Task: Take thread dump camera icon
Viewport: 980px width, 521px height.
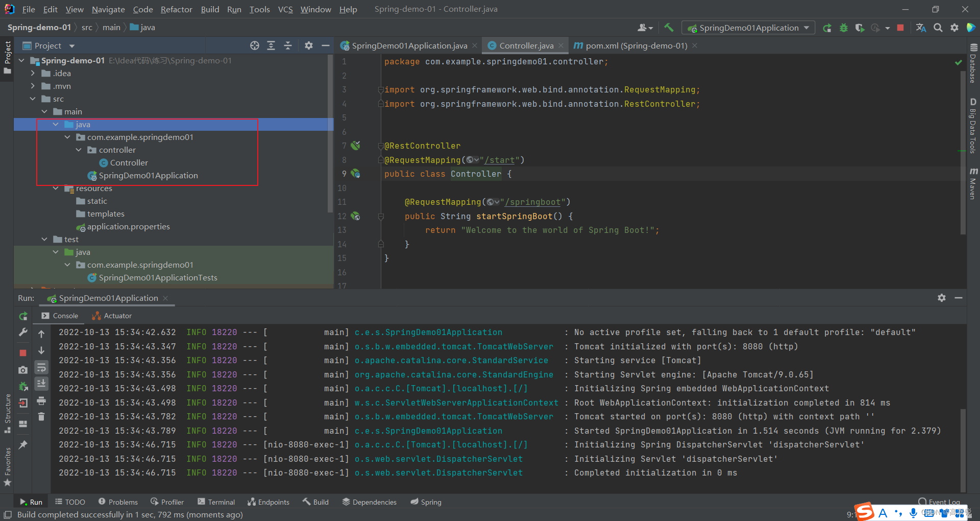Action: pyautogui.click(x=23, y=370)
